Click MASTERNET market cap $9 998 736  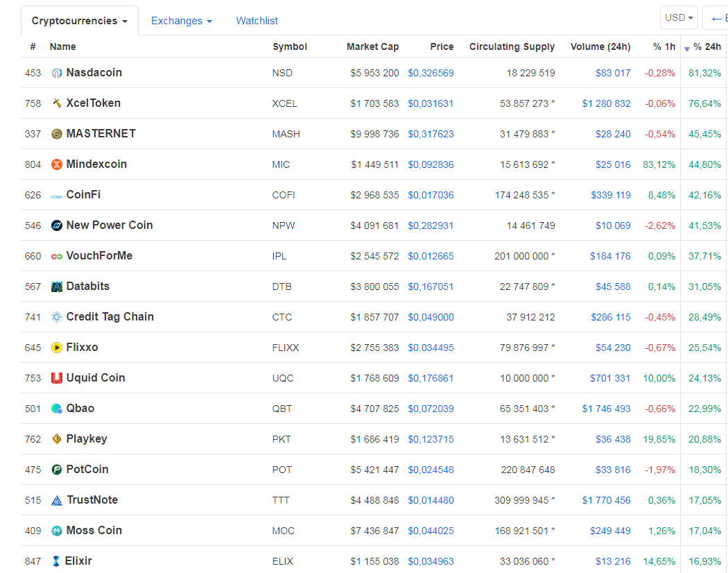[374, 134]
